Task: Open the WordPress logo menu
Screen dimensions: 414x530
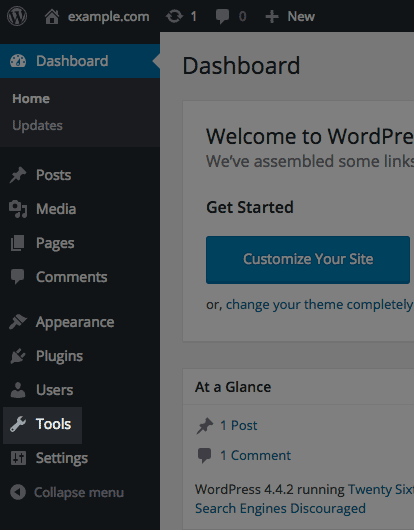Action: point(17,16)
